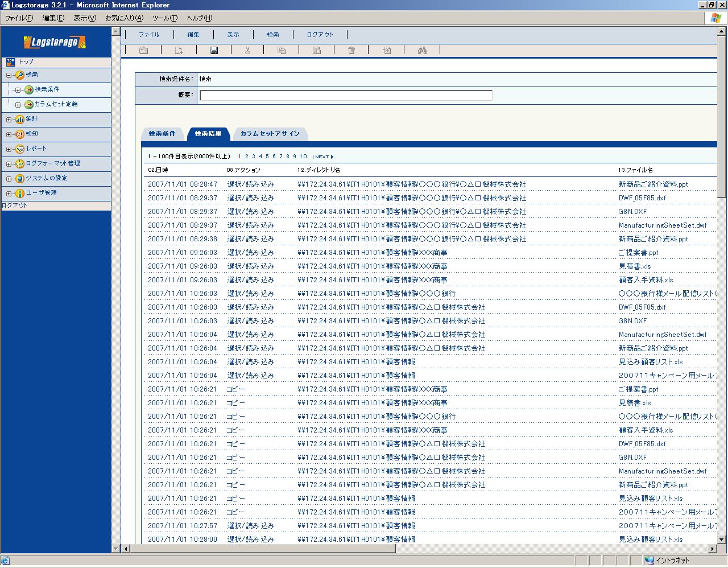Click the save floppy disk toolbar icon

pyautogui.click(x=214, y=51)
